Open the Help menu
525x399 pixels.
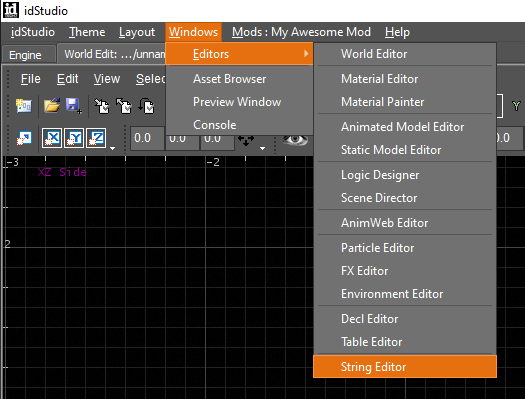pos(397,32)
